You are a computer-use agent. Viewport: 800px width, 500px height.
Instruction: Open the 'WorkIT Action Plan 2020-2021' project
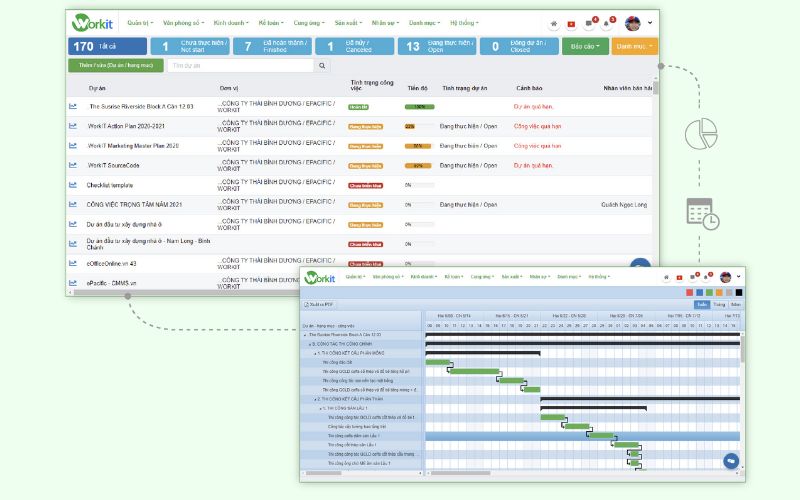point(126,126)
